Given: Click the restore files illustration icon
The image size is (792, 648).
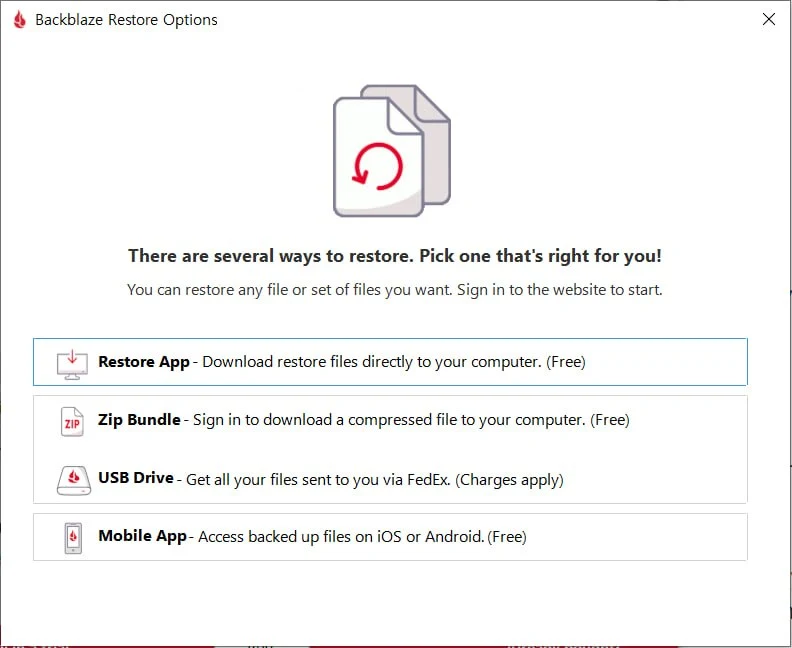Looking at the screenshot, I should (x=392, y=151).
